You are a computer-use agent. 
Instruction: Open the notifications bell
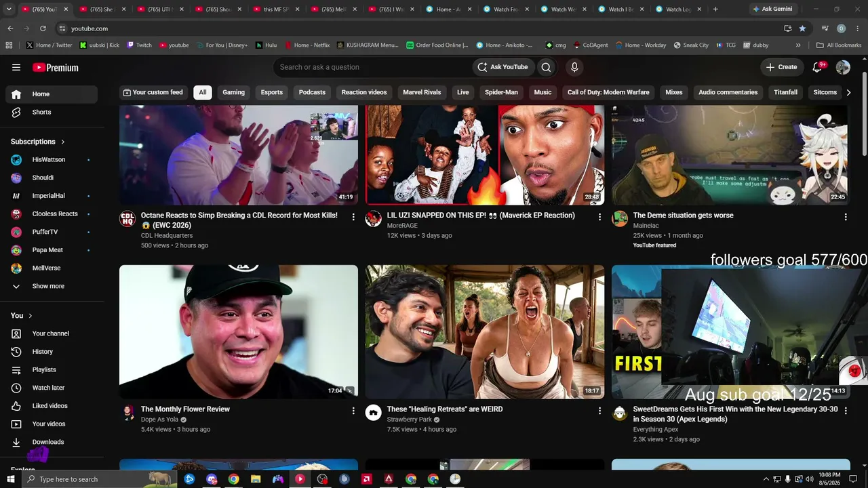tap(817, 67)
